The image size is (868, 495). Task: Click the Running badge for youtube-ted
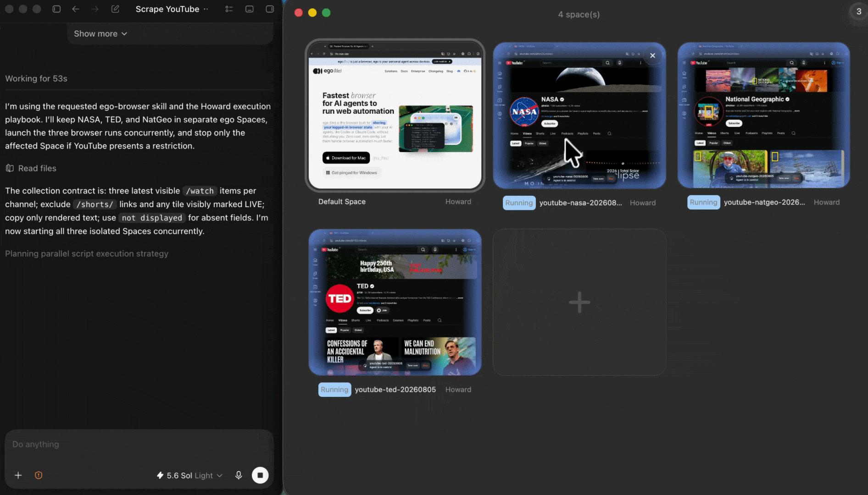click(334, 390)
